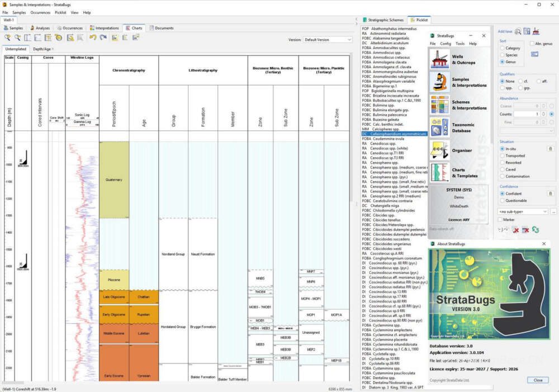Switch to the Interpretations tab
559x392 pixels.
104,28
